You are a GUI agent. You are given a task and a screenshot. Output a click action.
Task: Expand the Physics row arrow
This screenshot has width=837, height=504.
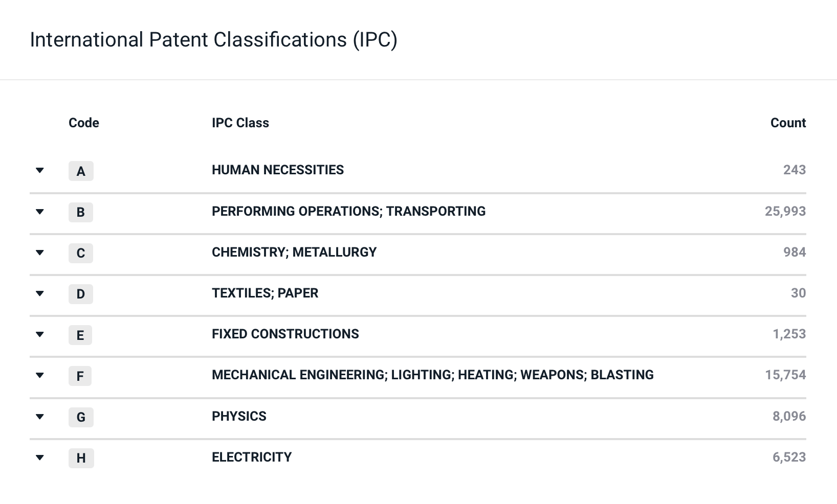[x=40, y=417]
